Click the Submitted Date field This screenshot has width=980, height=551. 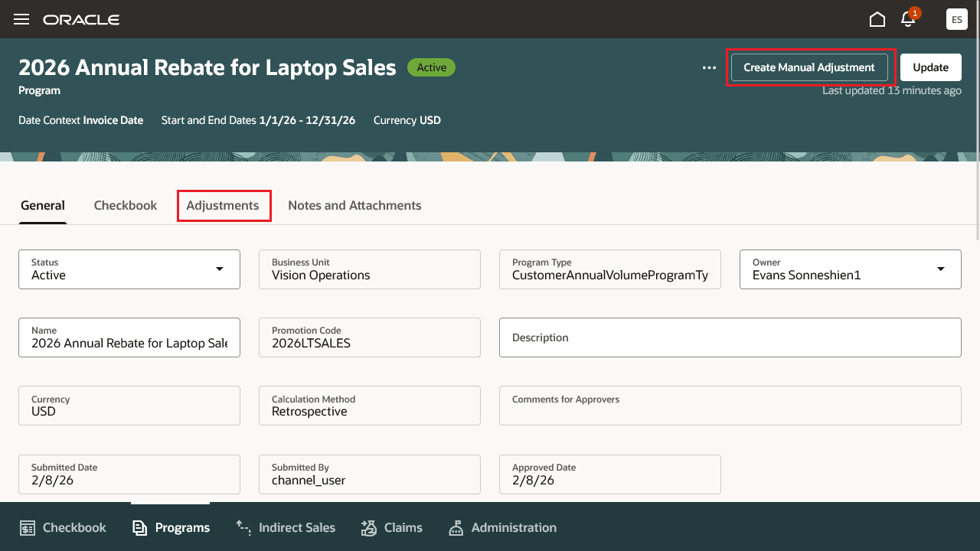pos(129,474)
